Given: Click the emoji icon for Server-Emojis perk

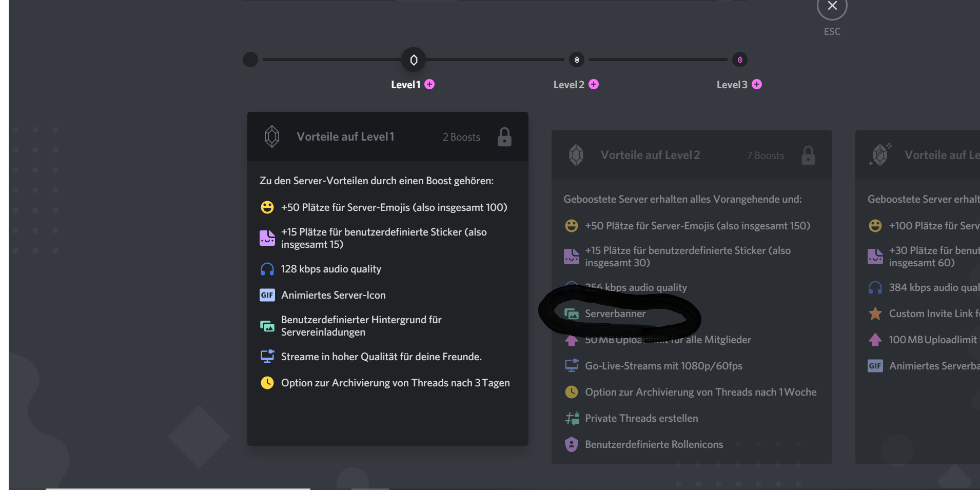Looking at the screenshot, I should tap(267, 207).
